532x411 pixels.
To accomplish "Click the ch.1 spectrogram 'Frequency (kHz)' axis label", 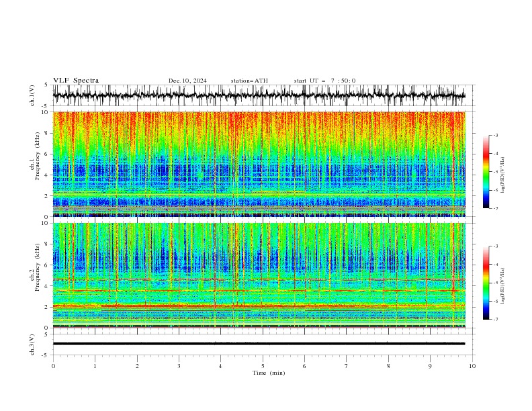I will (x=38, y=156).
